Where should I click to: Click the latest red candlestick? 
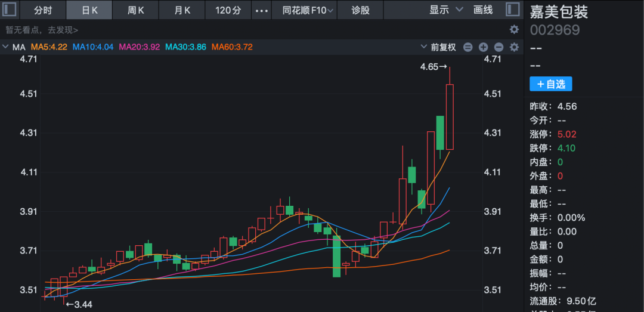[x=450, y=117]
